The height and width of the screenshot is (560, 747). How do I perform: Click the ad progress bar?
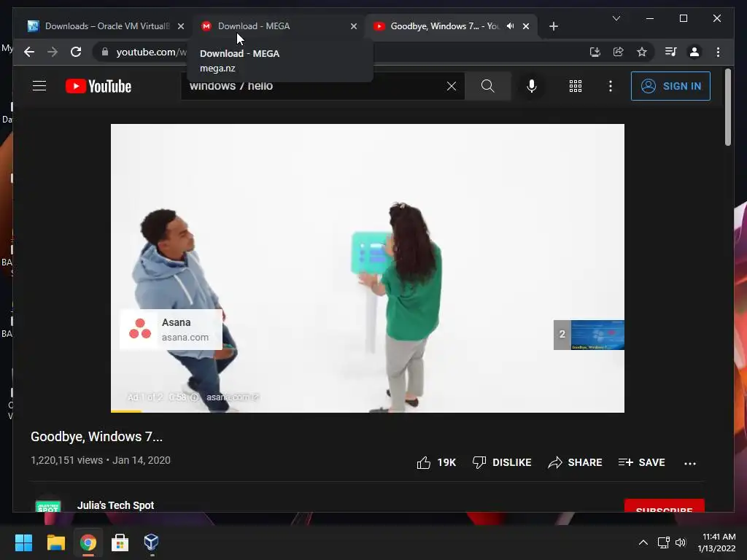coord(368,411)
